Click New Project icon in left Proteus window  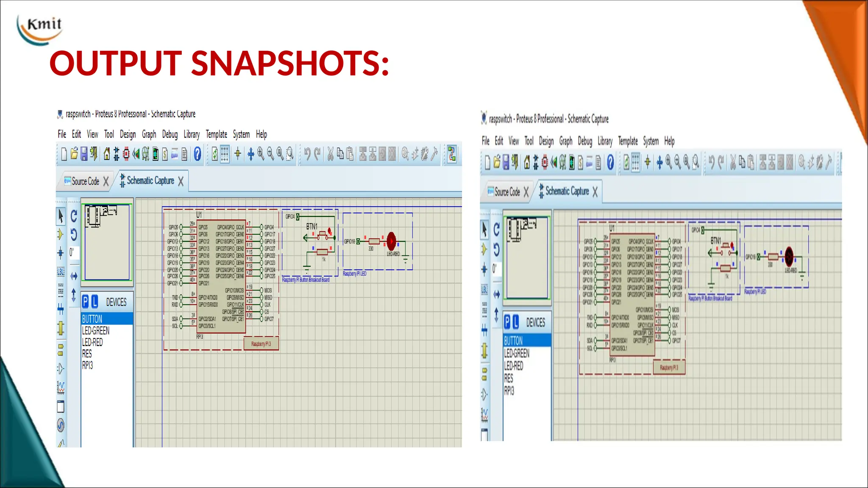point(64,154)
